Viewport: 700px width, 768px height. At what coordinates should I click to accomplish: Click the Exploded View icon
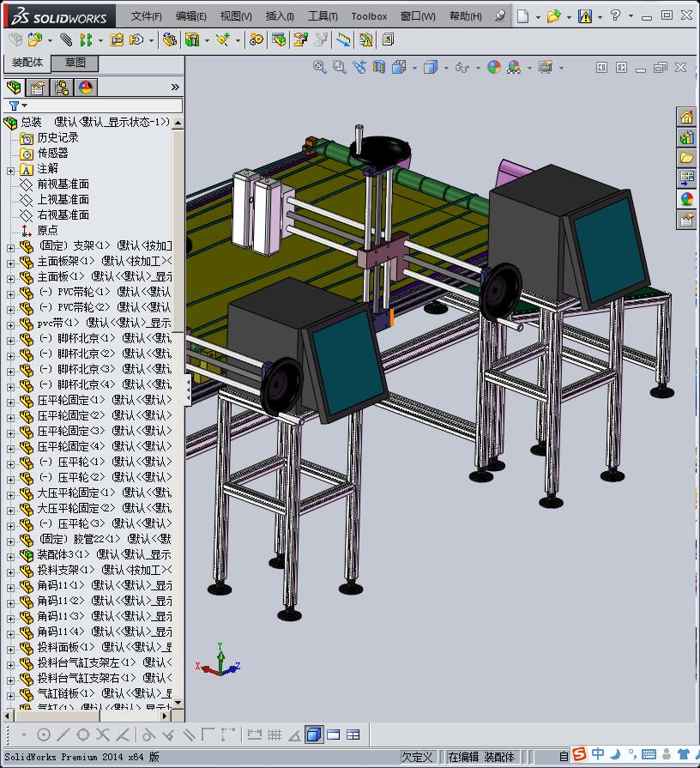pyautogui.click(x=300, y=39)
